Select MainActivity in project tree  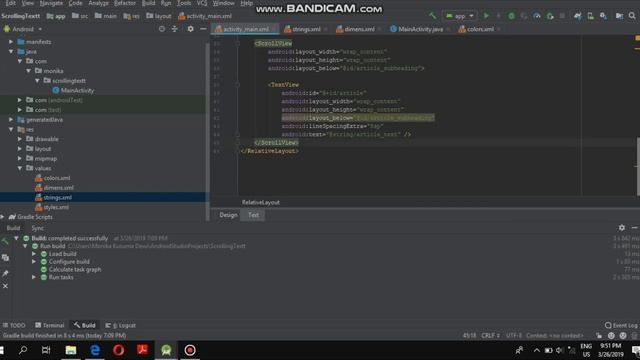(73, 90)
